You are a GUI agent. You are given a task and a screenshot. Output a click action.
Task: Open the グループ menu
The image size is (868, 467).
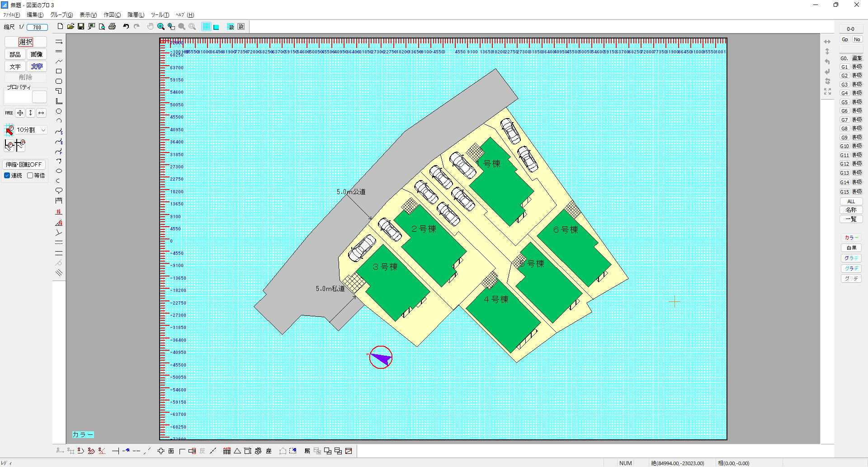pyautogui.click(x=61, y=15)
